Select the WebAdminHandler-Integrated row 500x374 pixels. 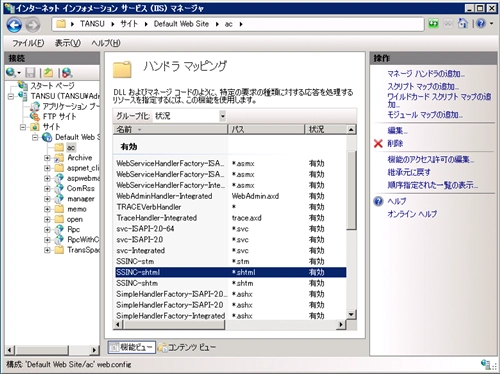(x=231, y=196)
